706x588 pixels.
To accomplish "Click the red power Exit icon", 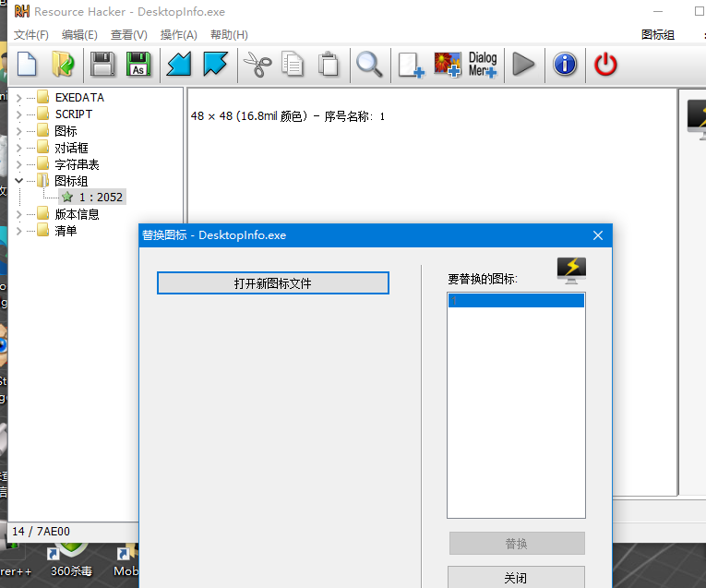I will coord(605,65).
